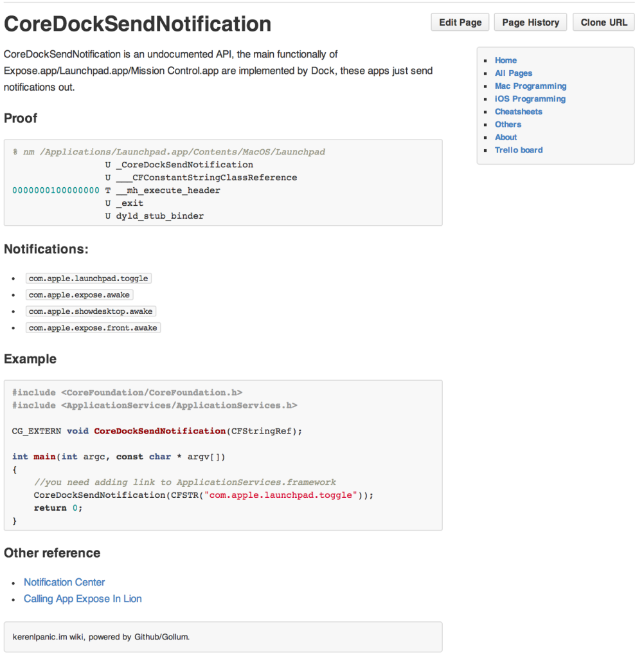The height and width of the screenshot is (658, 644).
Task: Click the nm command line in the Proof block
Action: [169, 152]
